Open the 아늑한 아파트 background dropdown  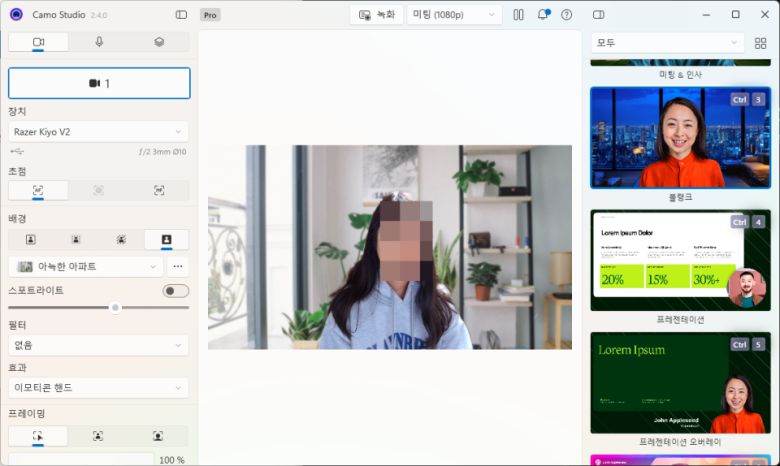[x=86, y=267]
